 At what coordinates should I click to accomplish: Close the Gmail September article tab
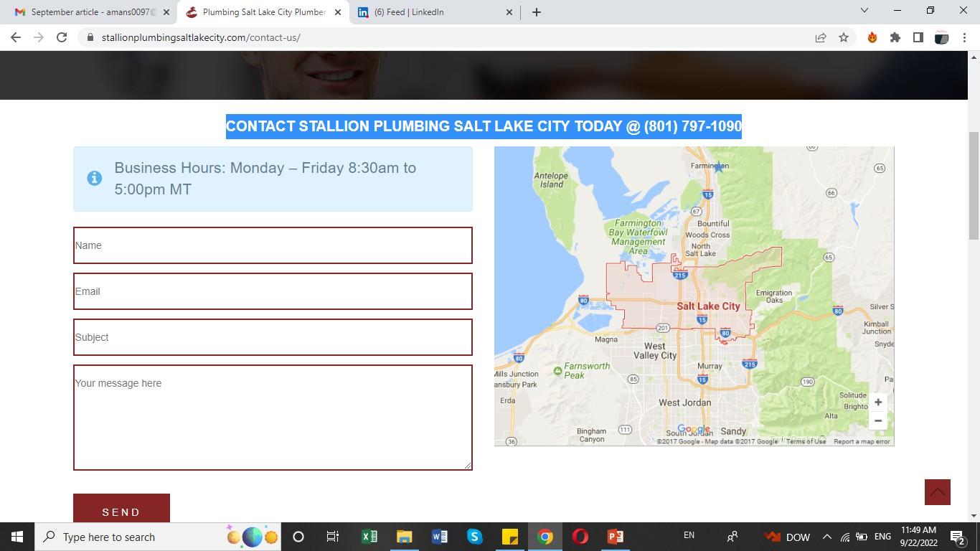click(166, 12)
